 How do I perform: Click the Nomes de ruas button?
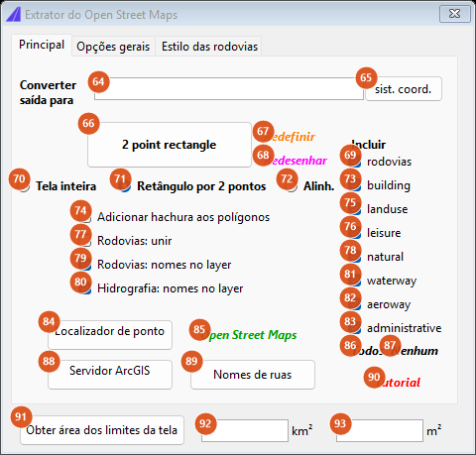tap(253, 374)
